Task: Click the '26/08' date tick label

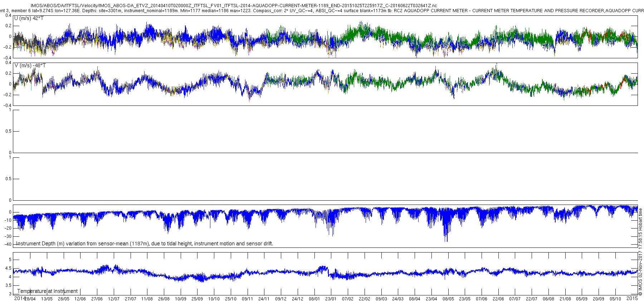Action: [x=164, y=299]
